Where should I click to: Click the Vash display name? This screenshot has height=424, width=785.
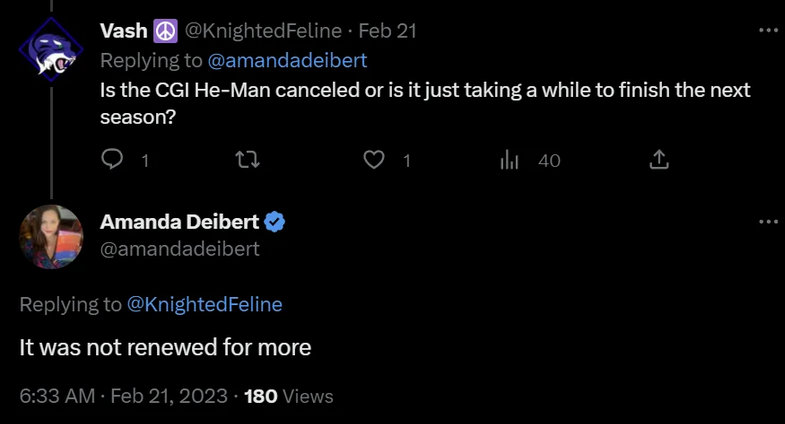[124, 31]
